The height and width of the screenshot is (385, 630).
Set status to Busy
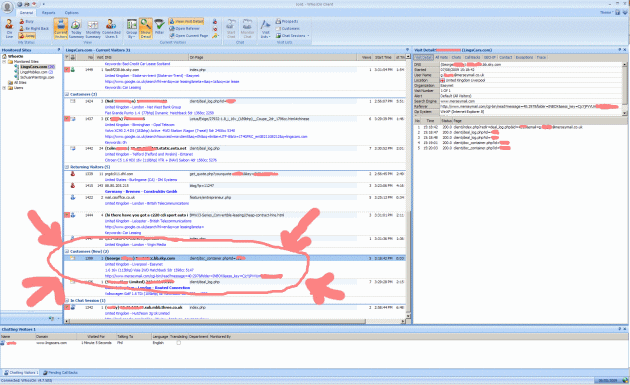[27, 21]
